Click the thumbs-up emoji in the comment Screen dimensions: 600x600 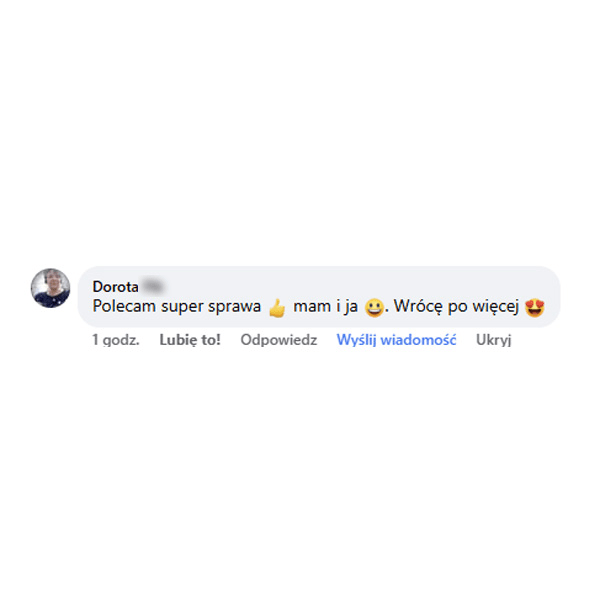(277, 308)
